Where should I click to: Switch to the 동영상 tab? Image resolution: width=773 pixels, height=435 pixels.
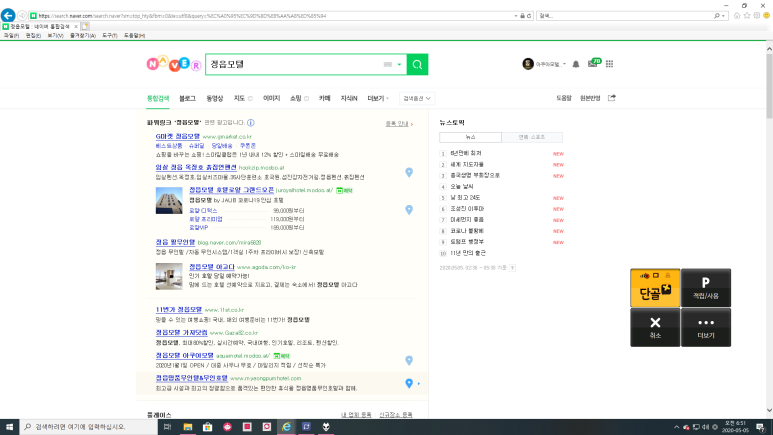[214, 99]
